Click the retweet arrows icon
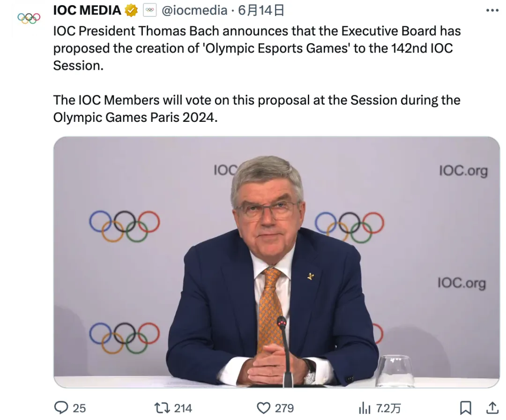This screenshot has height=420, width=506. (x=162, y=408)
